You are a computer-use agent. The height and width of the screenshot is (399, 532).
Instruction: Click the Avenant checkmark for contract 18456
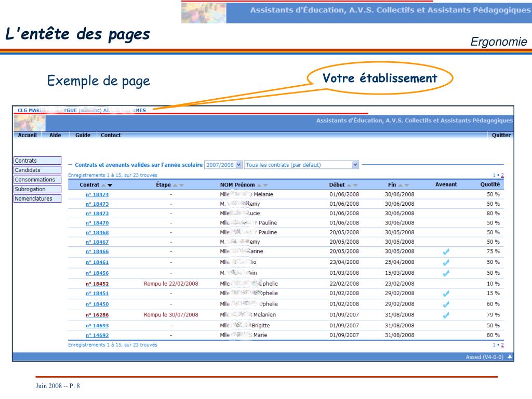click(x=446, y=273)
